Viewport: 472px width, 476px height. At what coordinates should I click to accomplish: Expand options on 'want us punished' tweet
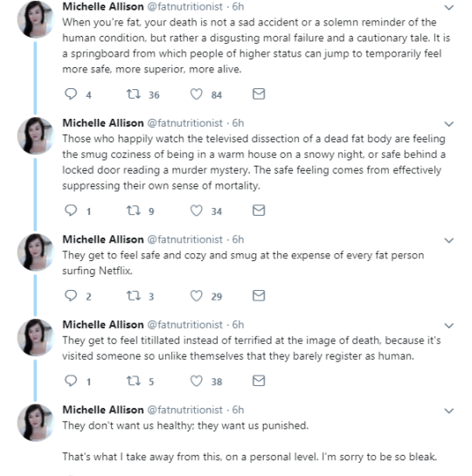pyautogui.click(x=449, y=410)
